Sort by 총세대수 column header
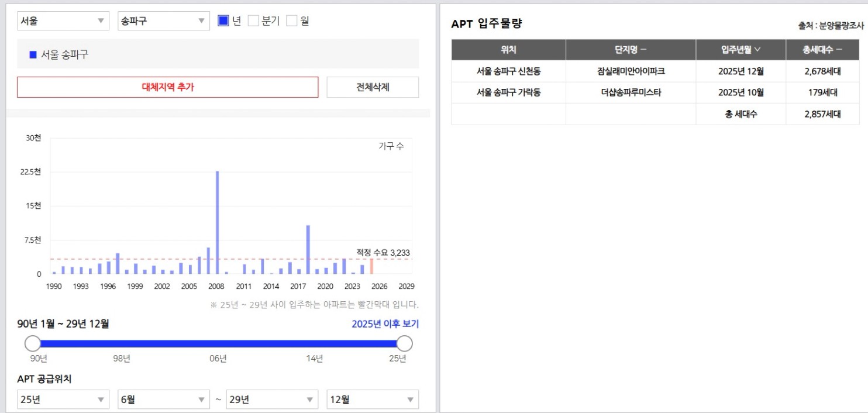The width and height of the screenshot is (868, 413). [x=822, y=50]
